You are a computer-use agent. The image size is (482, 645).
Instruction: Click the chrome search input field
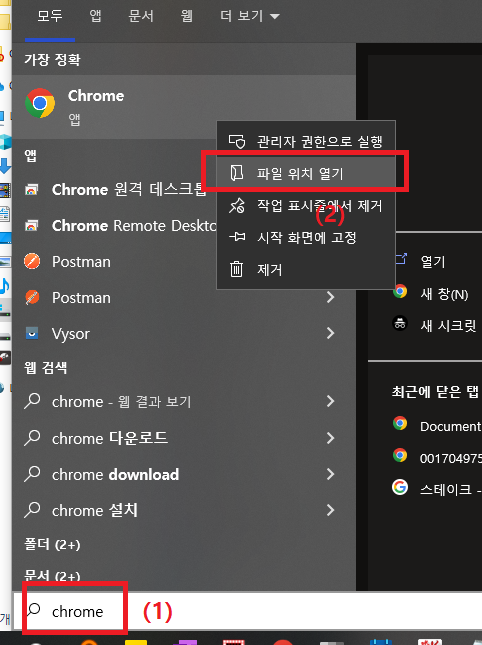[x=247, y=611]
